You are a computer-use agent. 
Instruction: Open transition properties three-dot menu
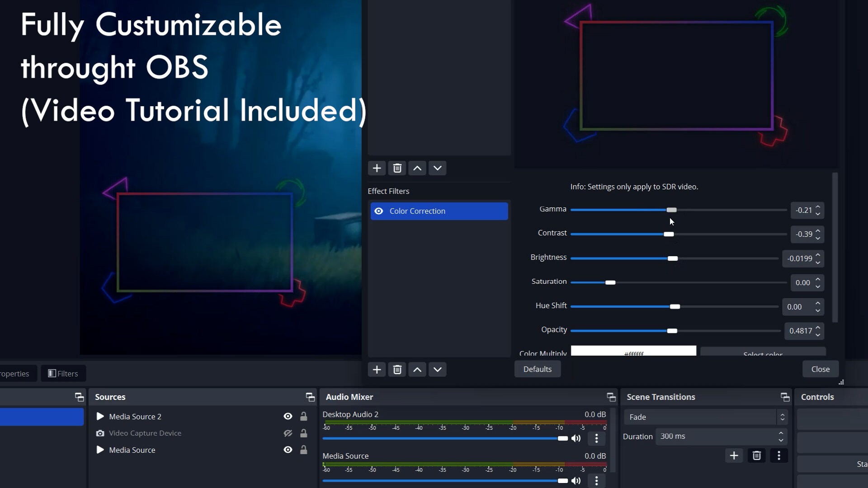(778, 455)
